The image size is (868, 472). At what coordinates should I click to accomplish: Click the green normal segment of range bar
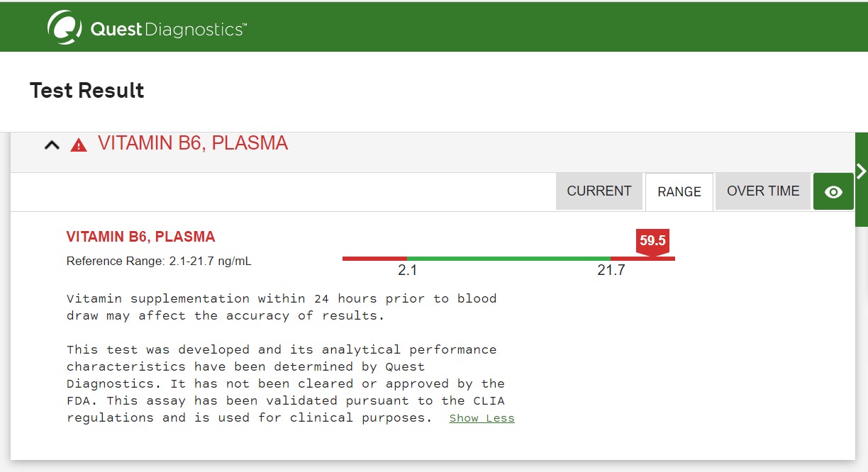(x=508, y=259)
